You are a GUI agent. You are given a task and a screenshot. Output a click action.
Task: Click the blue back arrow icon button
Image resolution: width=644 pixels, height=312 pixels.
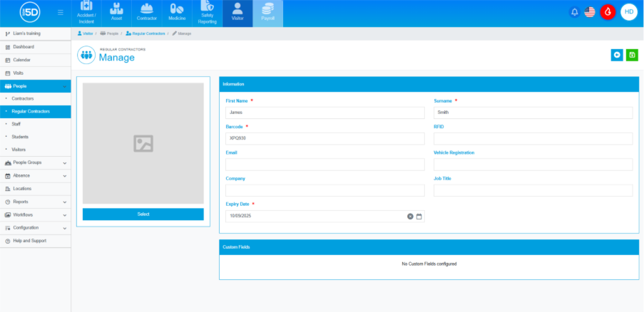point(617,55)
